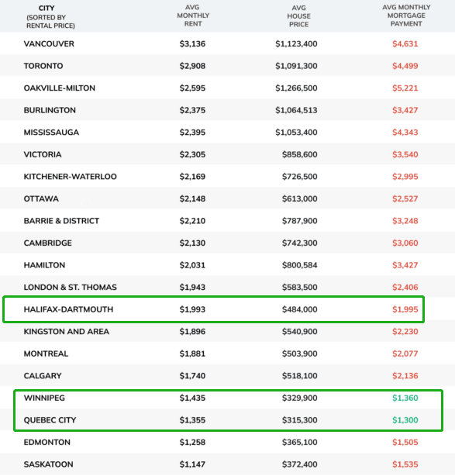455x476 pixels.
Task: Click the EDMONTON city name
Action: (x=47, y=443)
